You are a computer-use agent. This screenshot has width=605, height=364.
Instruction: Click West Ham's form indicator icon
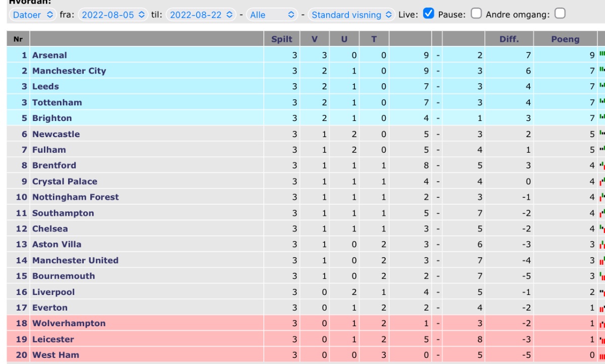pyautogui.click(x=602, y=355)
